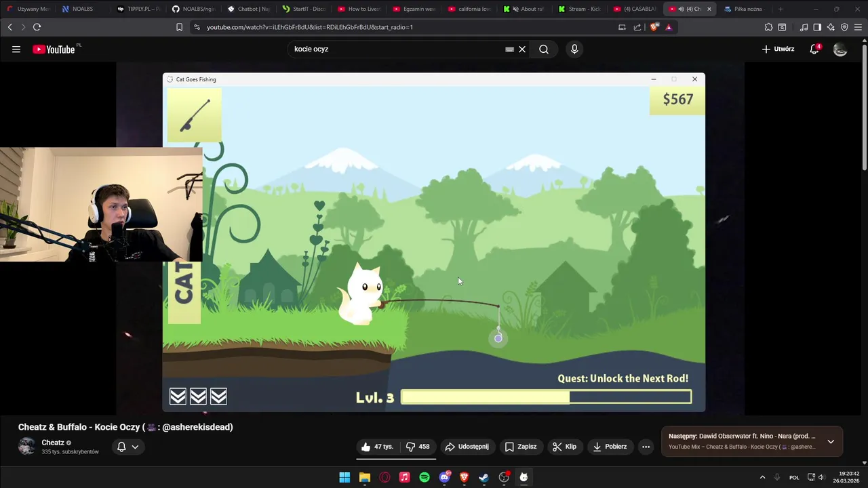868x488 pixels.
Task: Create a clip with Klip button
Action: (564, 447)
